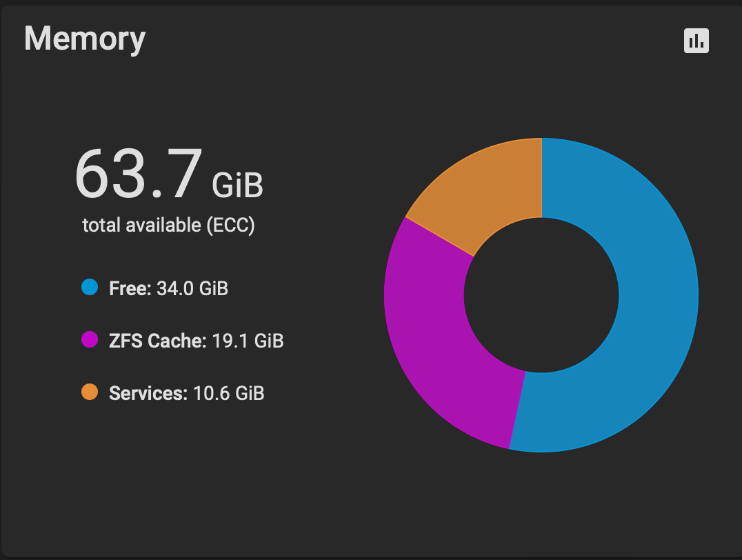Click the orange Services legend dot
The width and height of the screenshot is (742, 560).
90,392
